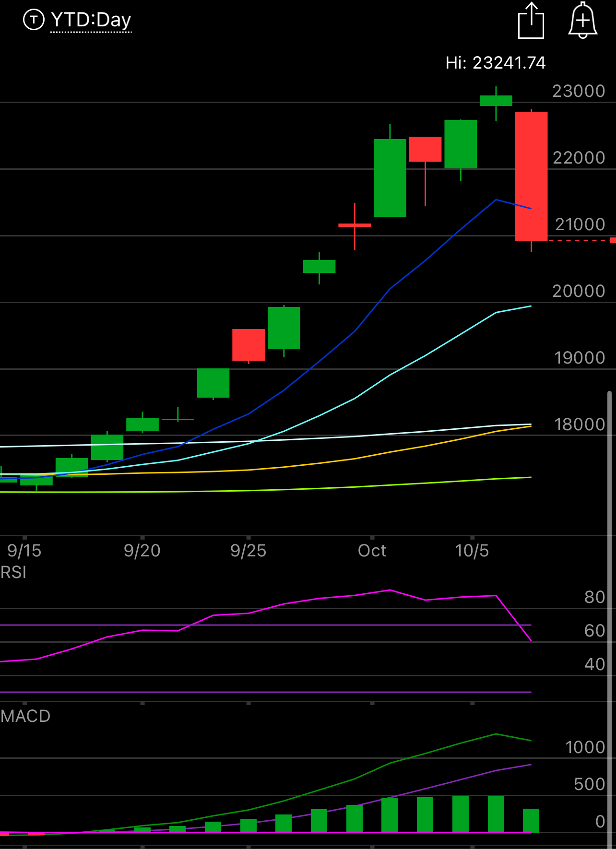Select the MACD 1000 level label

585,747
